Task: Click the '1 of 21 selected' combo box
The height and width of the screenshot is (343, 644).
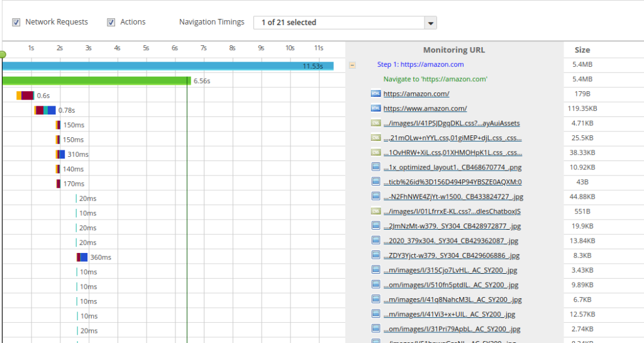Action: coord(338,23)
